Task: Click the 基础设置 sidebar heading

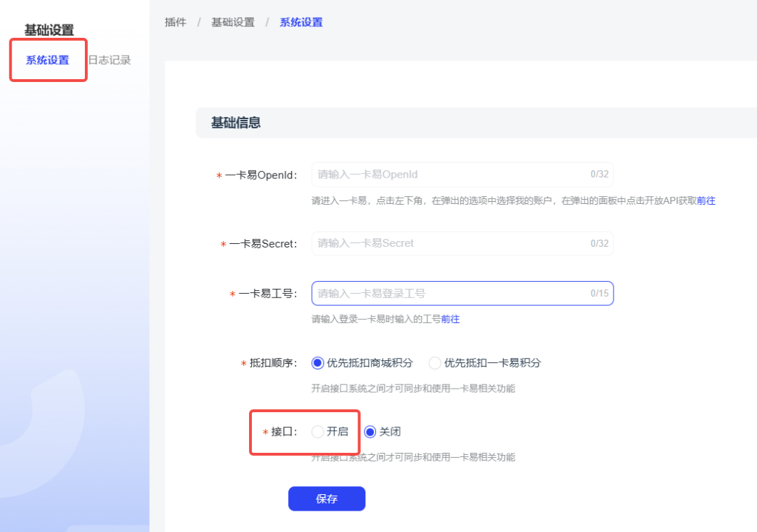Action: (49, 30)
